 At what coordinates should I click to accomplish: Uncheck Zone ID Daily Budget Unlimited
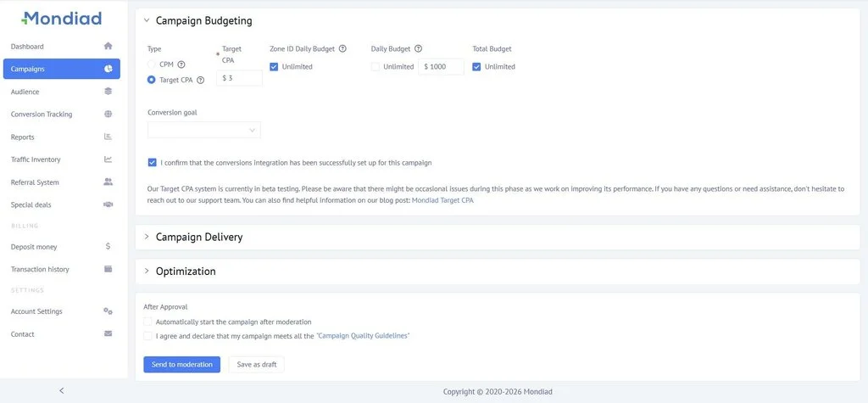274,66
